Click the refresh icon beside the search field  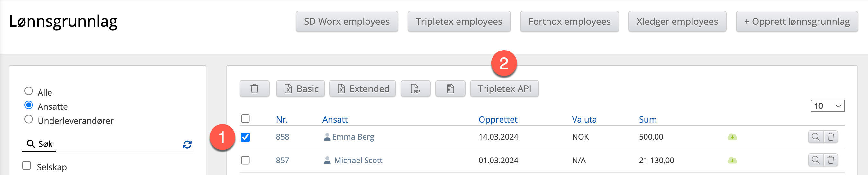click(x=187, y=145)
